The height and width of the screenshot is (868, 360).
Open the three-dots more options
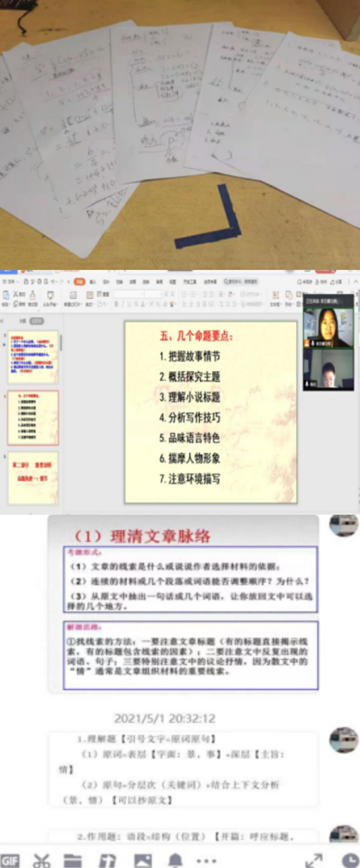coord(206,860)
